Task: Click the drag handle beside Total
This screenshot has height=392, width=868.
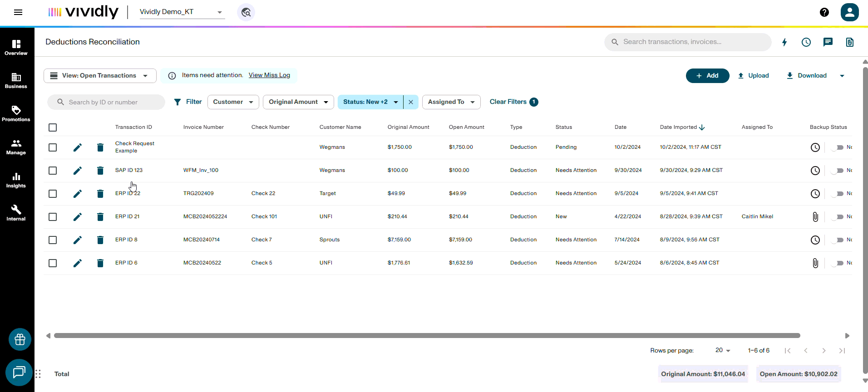Action: [38, 374]
